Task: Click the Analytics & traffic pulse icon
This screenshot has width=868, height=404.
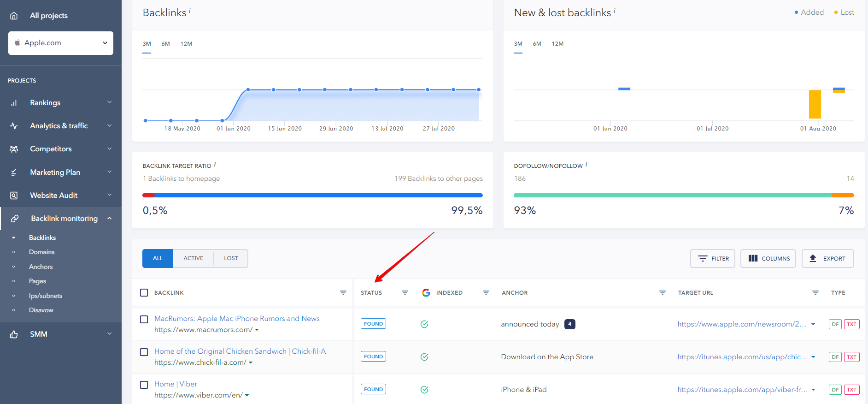Action: coord(14,126)
